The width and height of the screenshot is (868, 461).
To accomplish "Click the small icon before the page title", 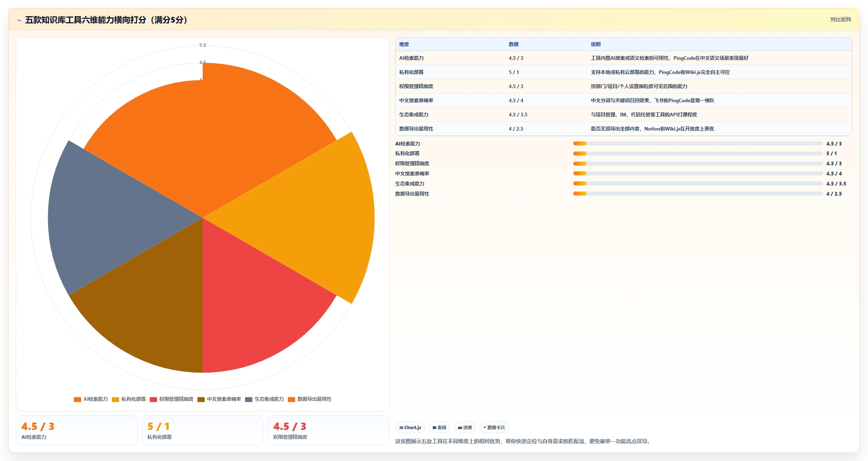I will point(19,20).
